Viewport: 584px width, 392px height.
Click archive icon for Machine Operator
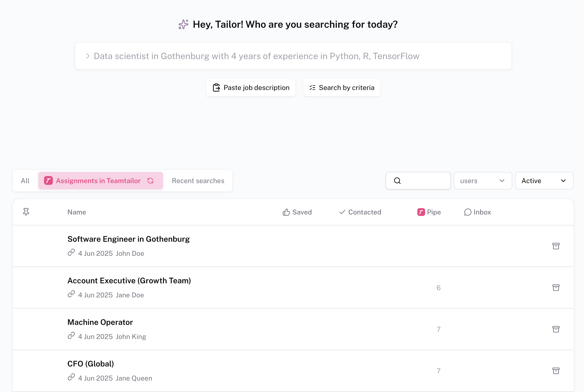556,329
